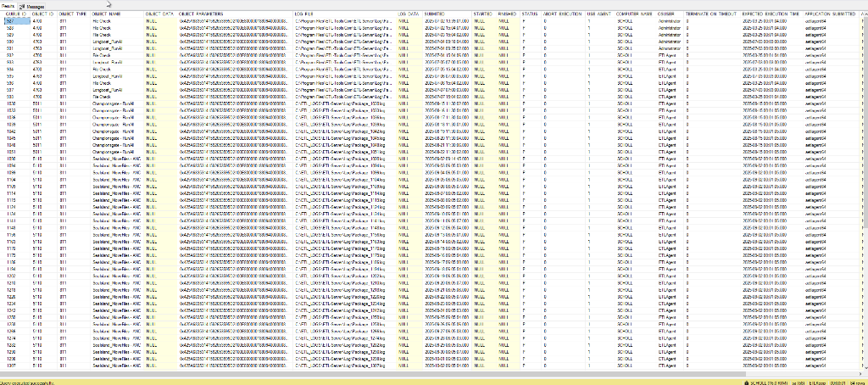The image size is (868, 385).
Task: Select the OBJECT NAME column header
Action: (117, 14)
